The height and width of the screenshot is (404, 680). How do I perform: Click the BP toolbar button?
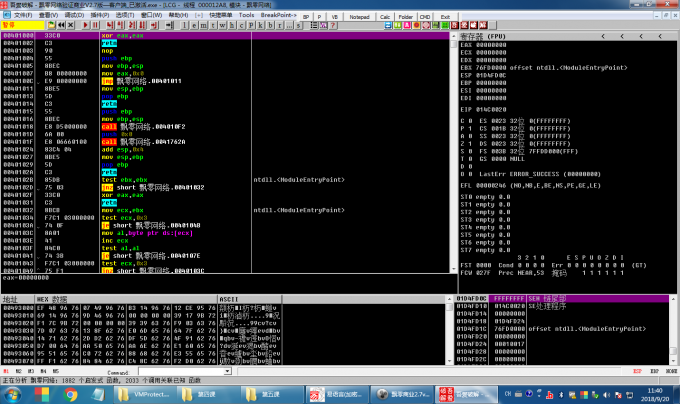(306, 17)
